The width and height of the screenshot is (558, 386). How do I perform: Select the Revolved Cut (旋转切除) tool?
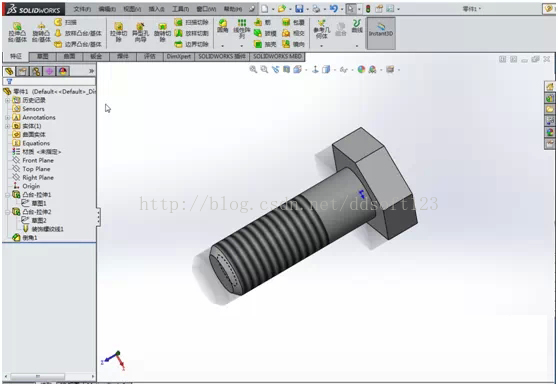(x=162, y=32)
